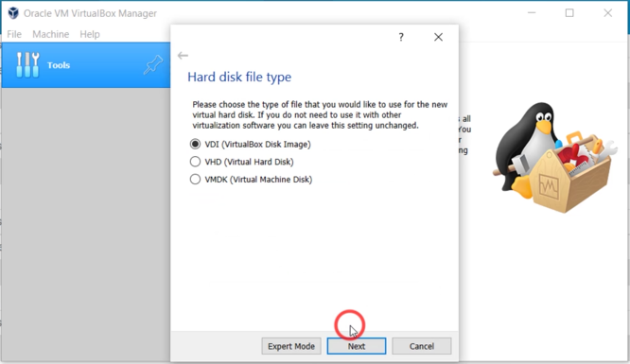
Task: Select VDI (VirtualBox Disk Image) option
Action: pyautogui.click(x=250, y=145)
